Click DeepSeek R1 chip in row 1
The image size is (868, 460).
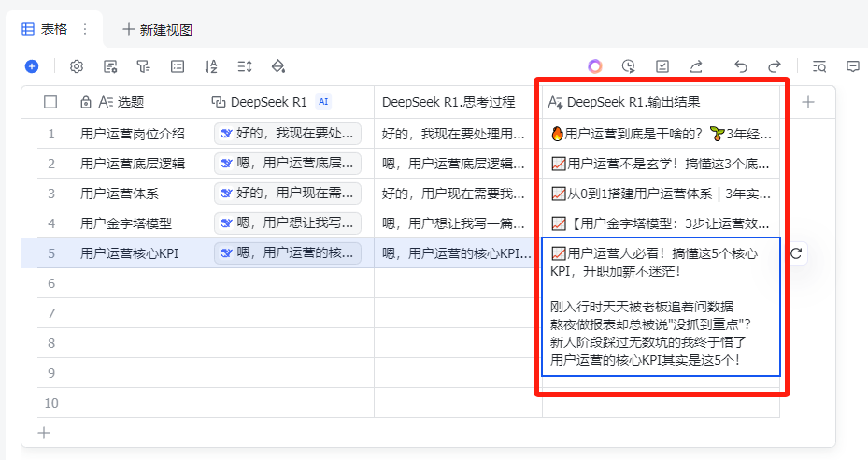pos(288,134)
